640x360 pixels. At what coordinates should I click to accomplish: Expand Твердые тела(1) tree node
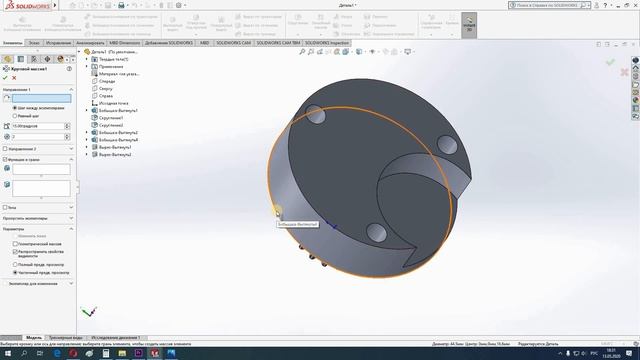tap(87, 59)
